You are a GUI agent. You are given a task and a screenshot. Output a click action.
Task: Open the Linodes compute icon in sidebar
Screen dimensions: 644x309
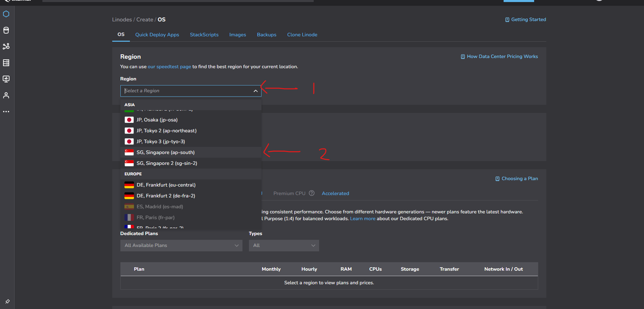point(6,14)
